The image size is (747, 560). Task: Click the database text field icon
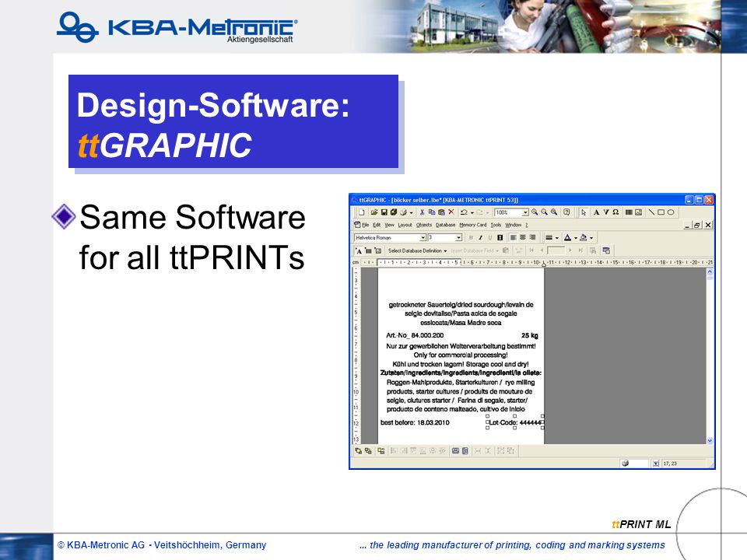359,250
